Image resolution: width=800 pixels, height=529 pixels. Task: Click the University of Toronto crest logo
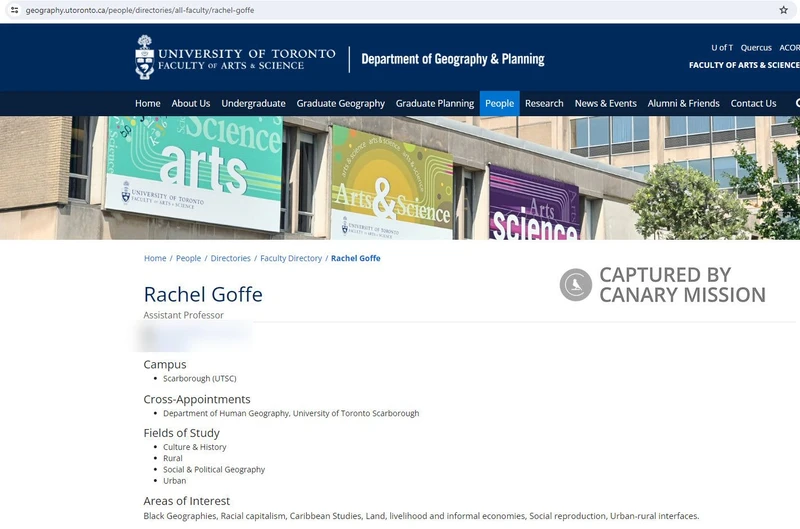click(144, 57)
